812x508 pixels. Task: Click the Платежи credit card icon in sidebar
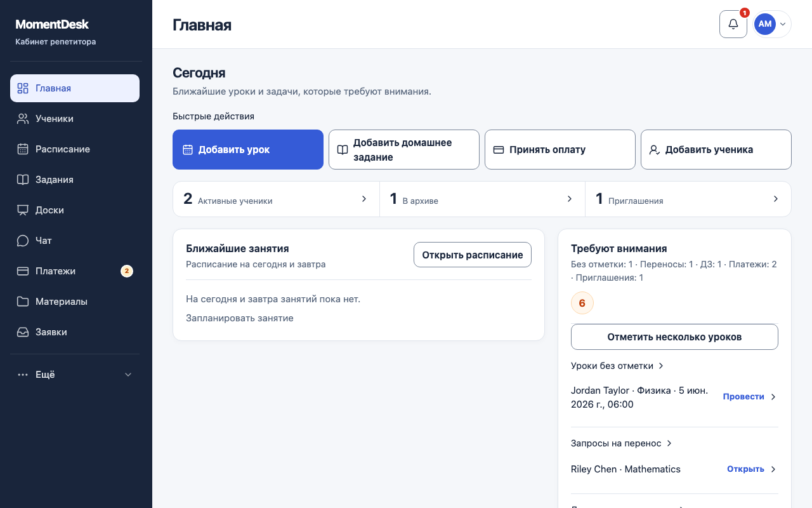click(x=23, y=271)
